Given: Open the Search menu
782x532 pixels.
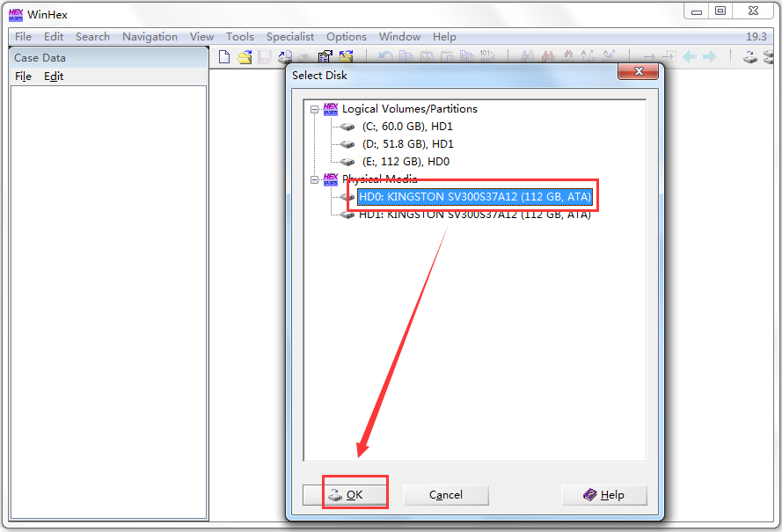Looking at the screenshot, I should pyautogui.click(x=92, y=36).
